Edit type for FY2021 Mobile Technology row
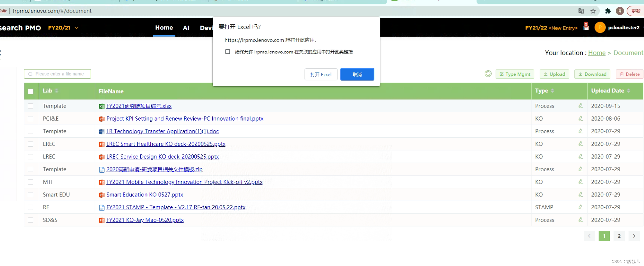Screen dimensions: 644x266 [581, 182]
